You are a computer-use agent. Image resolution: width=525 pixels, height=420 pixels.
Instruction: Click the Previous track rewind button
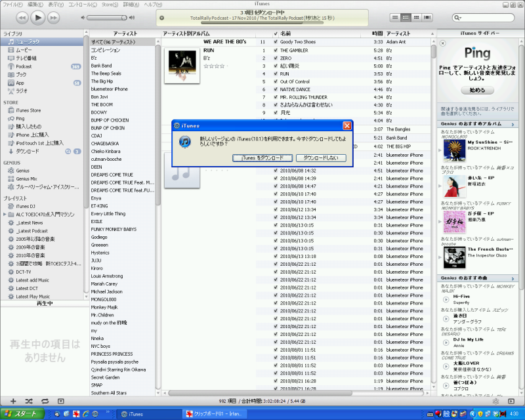(x=22, y=18)
